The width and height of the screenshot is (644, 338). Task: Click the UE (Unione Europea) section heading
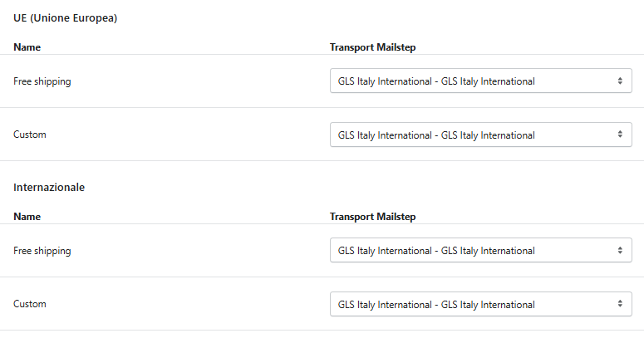(65, 18)
